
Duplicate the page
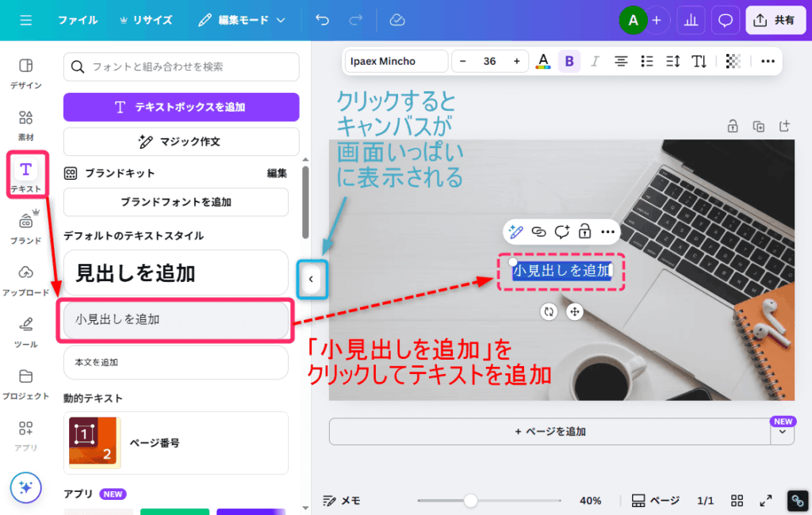point(758,126)
